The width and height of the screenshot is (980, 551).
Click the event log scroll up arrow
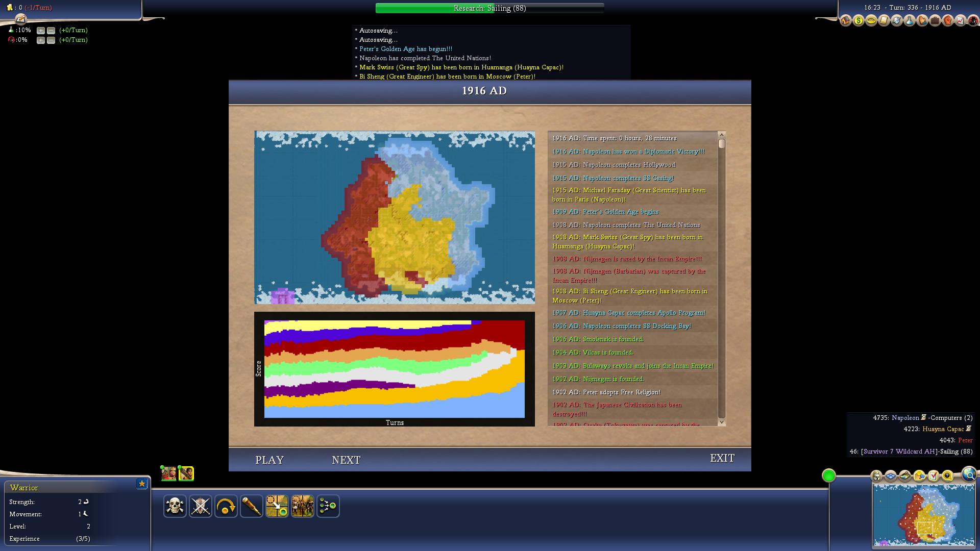tap(722, 135)
